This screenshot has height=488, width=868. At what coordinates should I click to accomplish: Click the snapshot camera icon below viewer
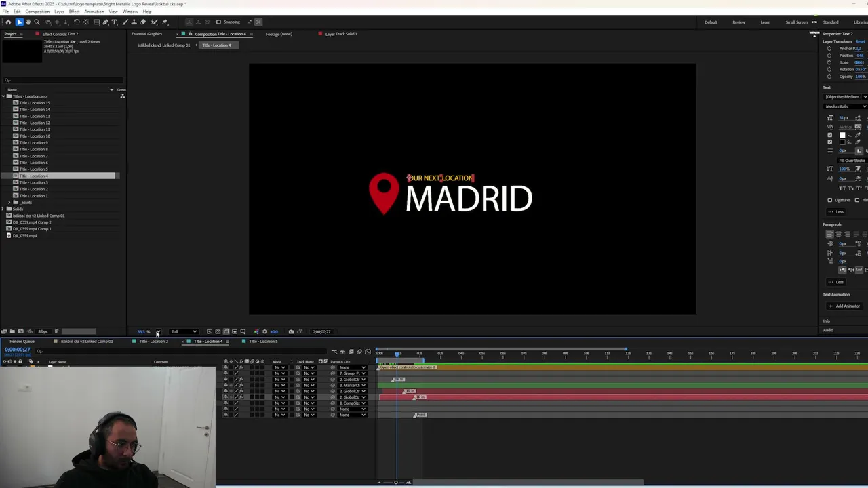292,331
